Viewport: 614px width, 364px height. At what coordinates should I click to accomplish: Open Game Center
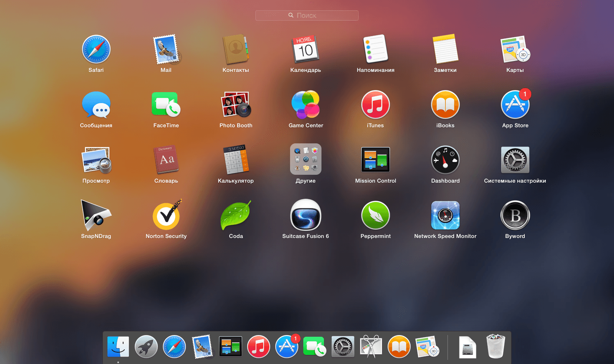[306, 105]
